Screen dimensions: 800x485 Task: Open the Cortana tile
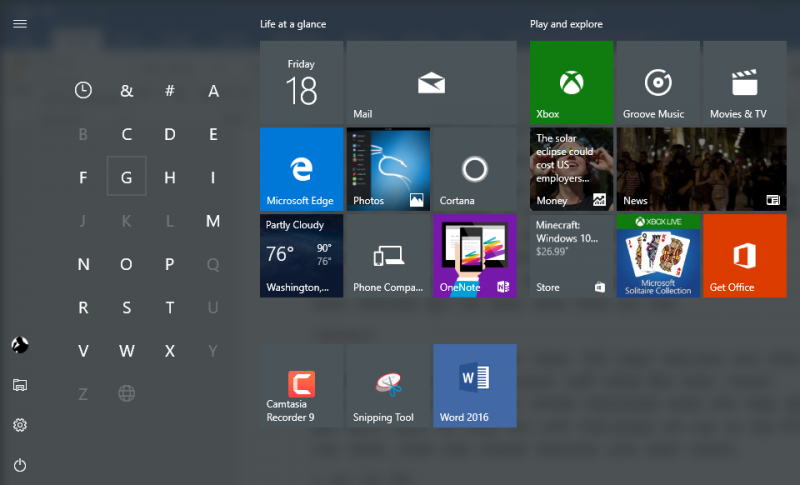point(474,169)
